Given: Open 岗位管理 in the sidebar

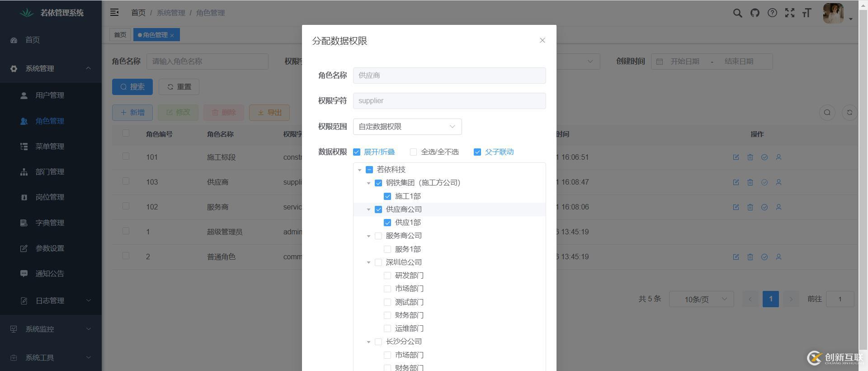Looking at the screenshot, I should click(x=51, y=197).
